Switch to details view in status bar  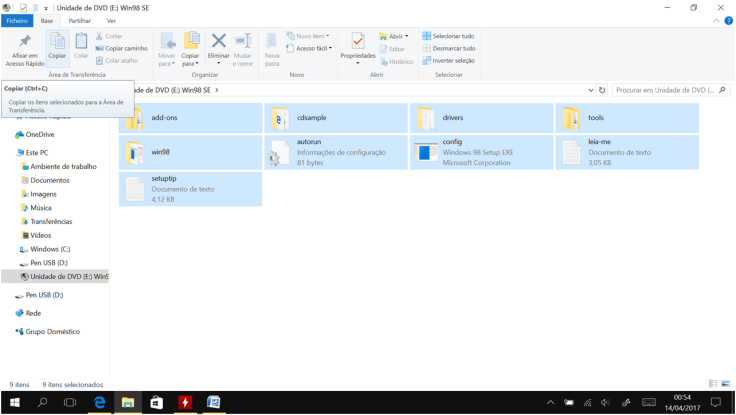(713, 384)
